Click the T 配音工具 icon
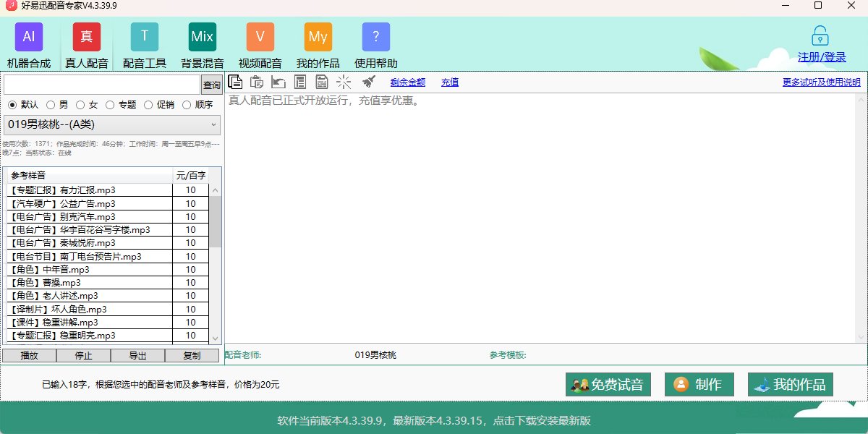Screen dimensions: 868x434 145,36
